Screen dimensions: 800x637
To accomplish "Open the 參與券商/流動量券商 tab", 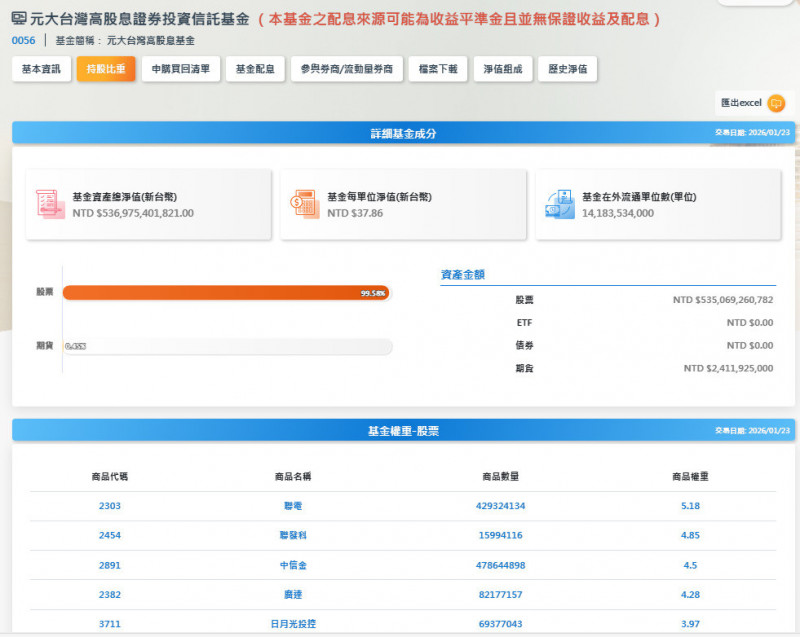I will tap(346, 69).
